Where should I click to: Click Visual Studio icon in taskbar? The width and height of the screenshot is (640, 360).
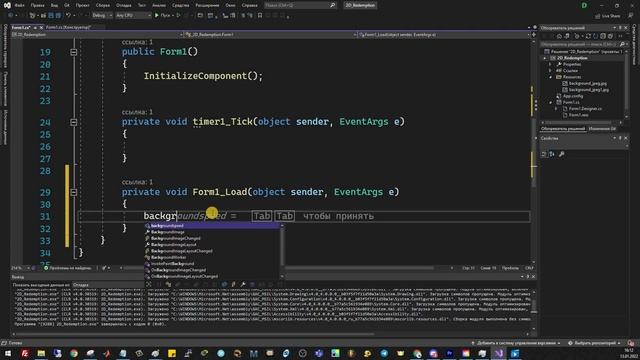tap(499, 353)
